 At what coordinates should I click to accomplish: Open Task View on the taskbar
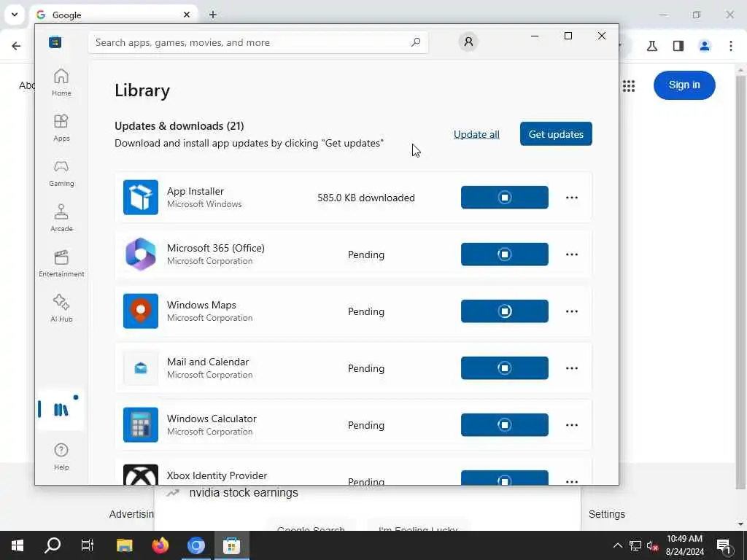click(x=88, y=545)
